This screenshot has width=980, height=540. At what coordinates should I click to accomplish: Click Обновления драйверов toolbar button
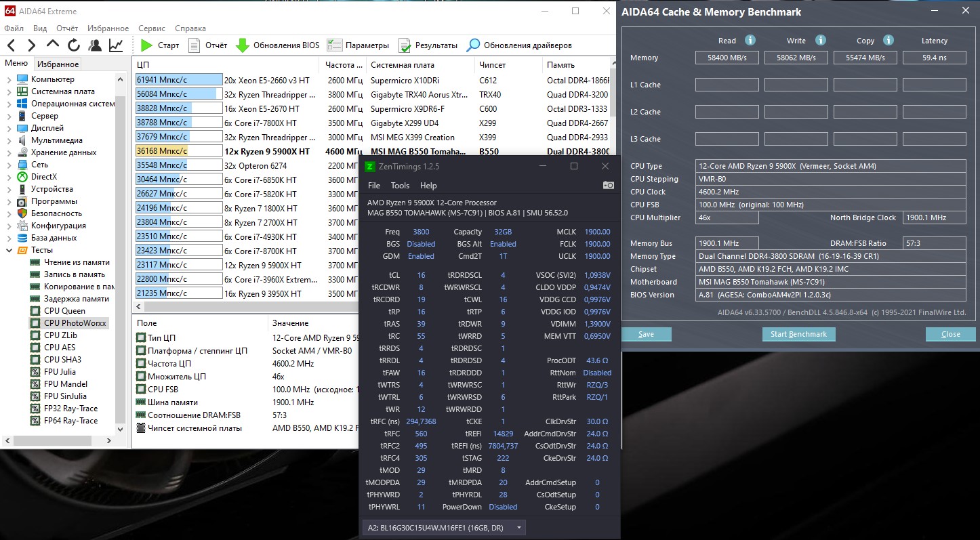click(x=519, y=45)
